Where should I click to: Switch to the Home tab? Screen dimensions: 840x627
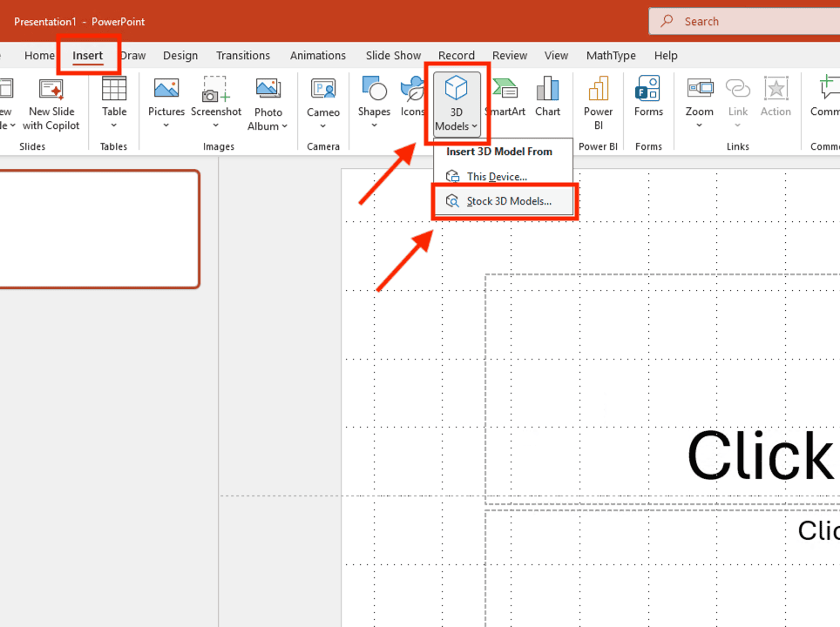(x=39, y=55)
